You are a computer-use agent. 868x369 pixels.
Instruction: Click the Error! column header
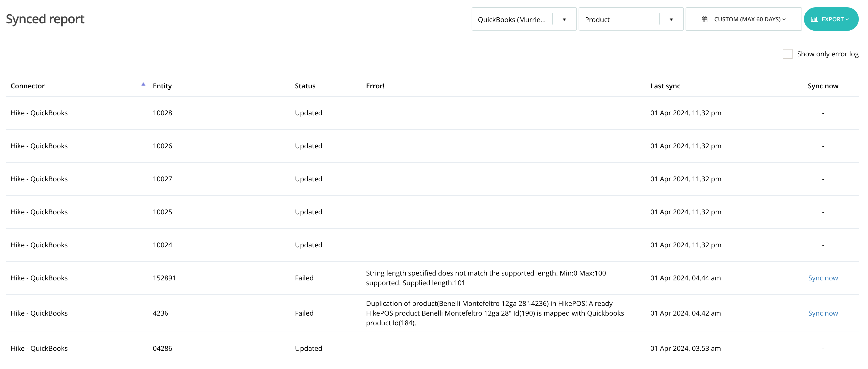(375, 86)
